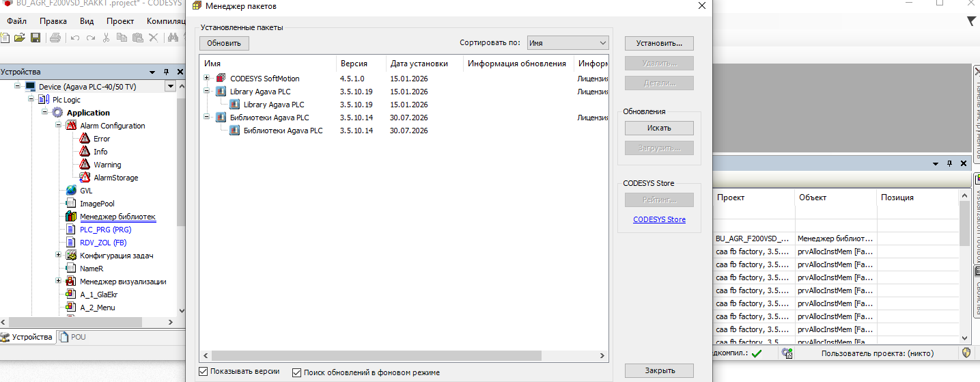The image size is (980, 382).
Task: Collapse the Device (Agava PLC-40/50 TV) node
Action: click(x=17, y=87)
